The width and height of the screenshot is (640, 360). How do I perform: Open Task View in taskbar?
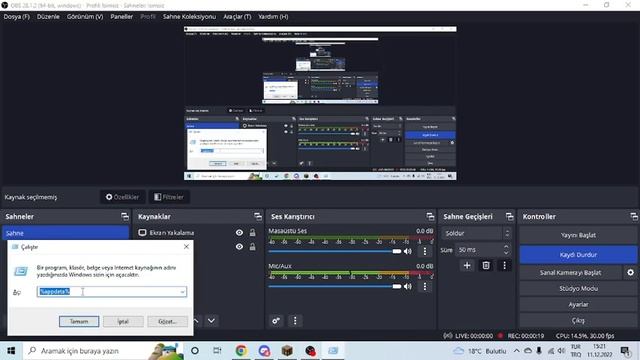217,351
